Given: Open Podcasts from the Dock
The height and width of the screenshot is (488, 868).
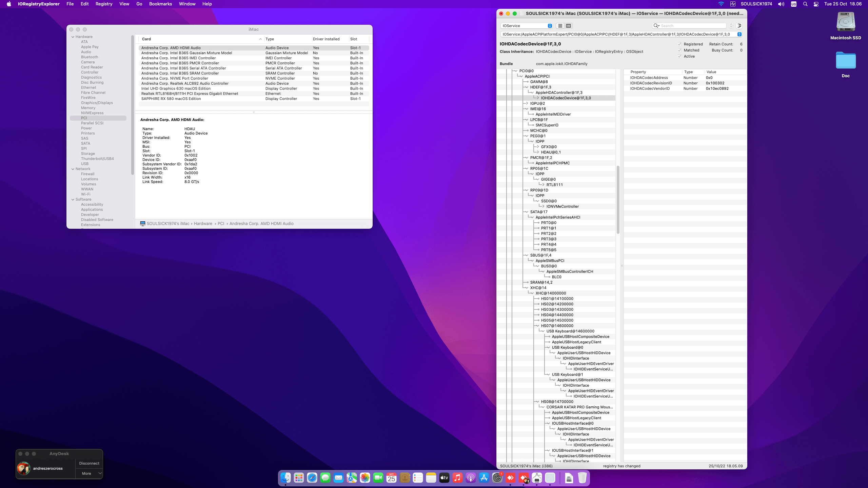Looking at the screenshot, I should coord(471,478).
